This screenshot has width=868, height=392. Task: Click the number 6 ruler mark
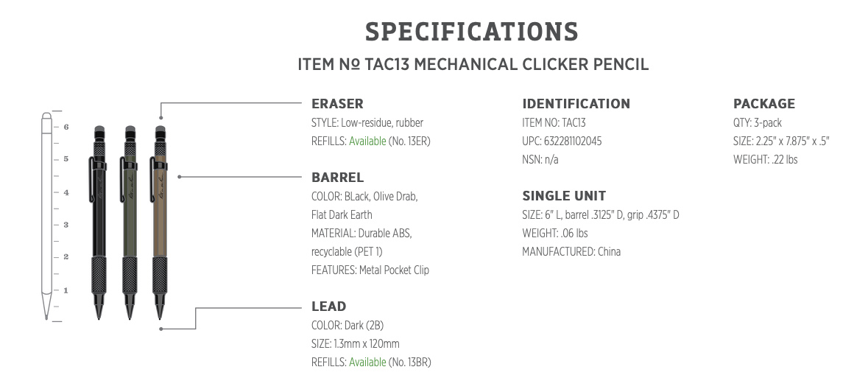pyautogui.click(x=66, y=127)
